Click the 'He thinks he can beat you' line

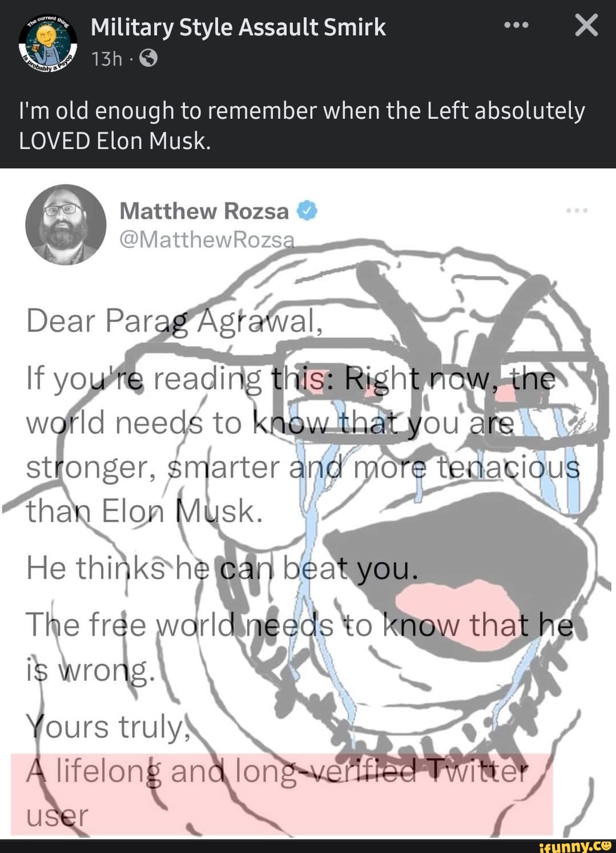[x=223, y=568]
